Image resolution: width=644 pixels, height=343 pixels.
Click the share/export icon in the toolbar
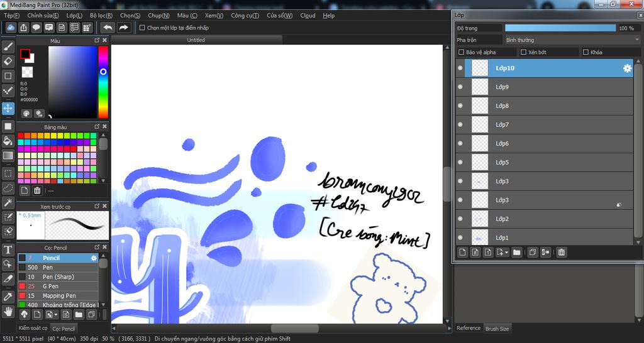pyautogui.click(x=24, y=28)
